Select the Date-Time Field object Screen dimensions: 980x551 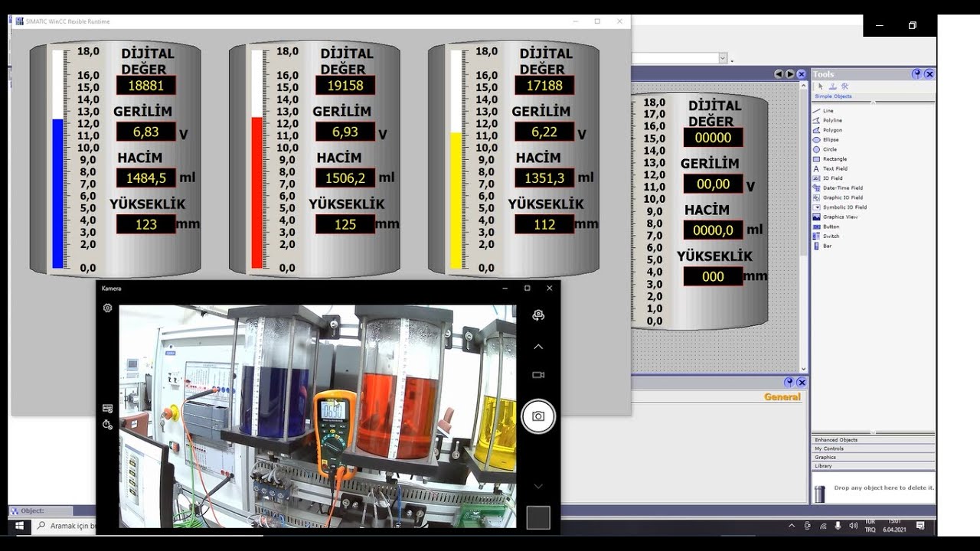[x=838, y=187]
